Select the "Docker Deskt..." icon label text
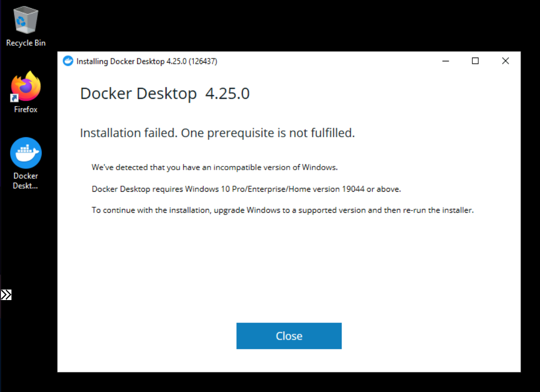The image size is (540, 392). coord(26,181)
